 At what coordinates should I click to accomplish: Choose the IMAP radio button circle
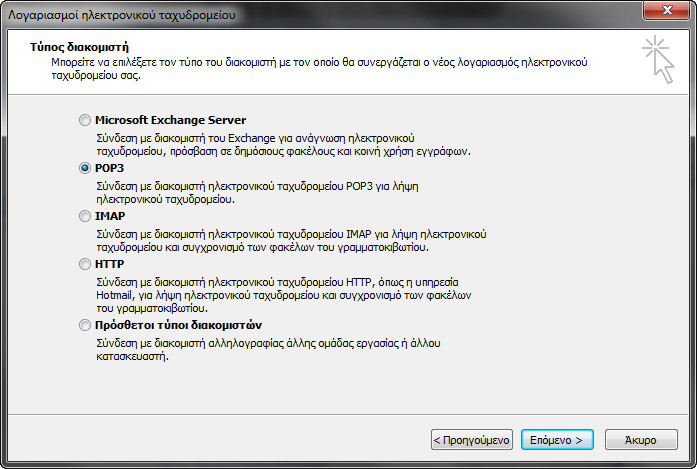tap(84, 216)
